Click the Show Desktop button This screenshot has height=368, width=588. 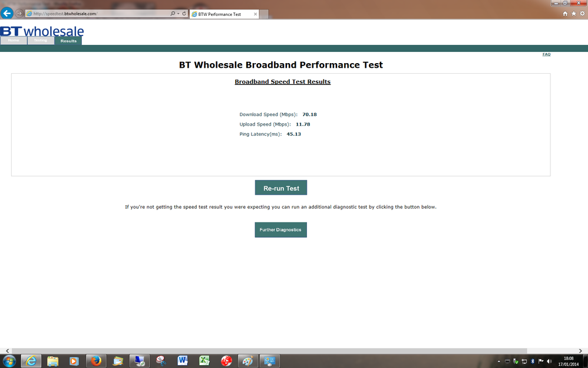tap(586, 362)
